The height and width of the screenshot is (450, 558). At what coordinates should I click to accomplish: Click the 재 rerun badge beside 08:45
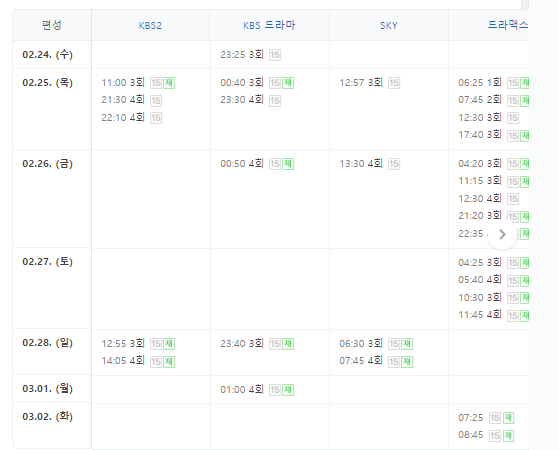coord(508,436)
